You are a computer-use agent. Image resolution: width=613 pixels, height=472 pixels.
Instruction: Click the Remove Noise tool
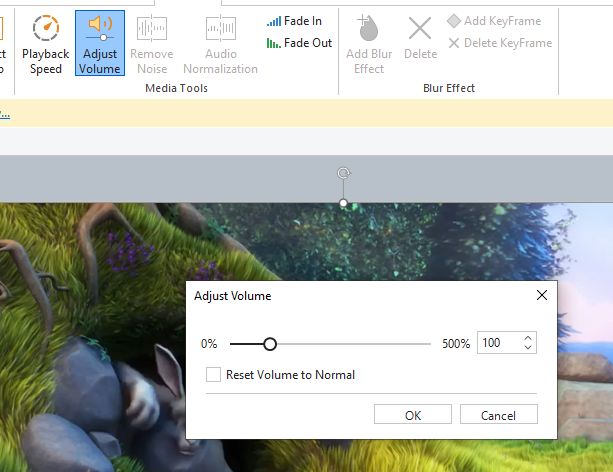[152, 44]
